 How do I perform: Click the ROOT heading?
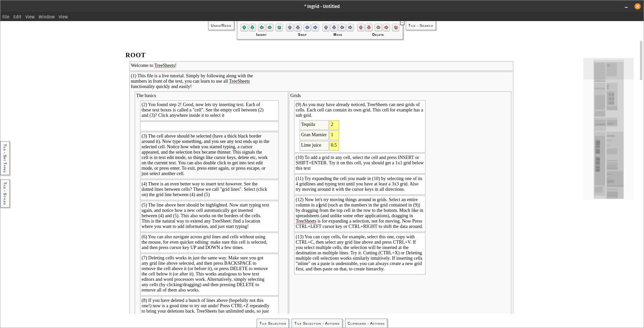[x=135, y=55]
